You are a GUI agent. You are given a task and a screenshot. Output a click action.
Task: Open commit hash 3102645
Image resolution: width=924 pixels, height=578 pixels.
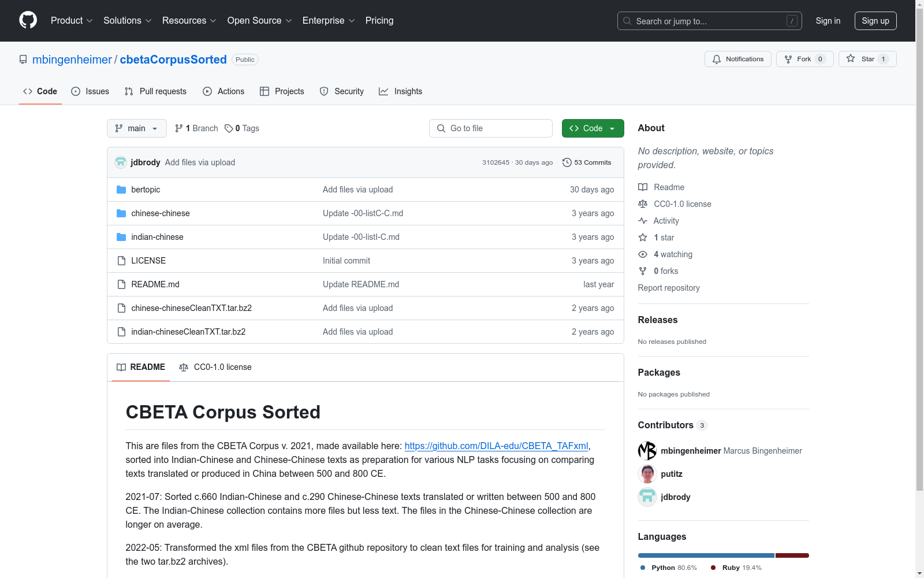point(496,162)
